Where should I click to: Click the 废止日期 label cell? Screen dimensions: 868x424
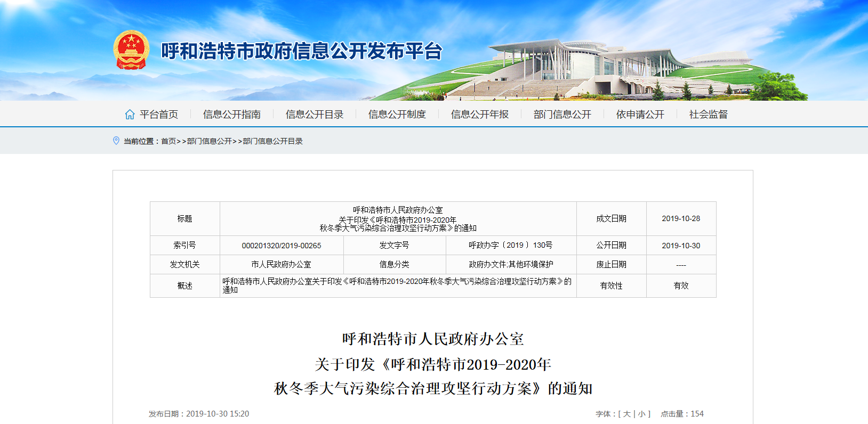pyautogui.click(x=612, y=265)
